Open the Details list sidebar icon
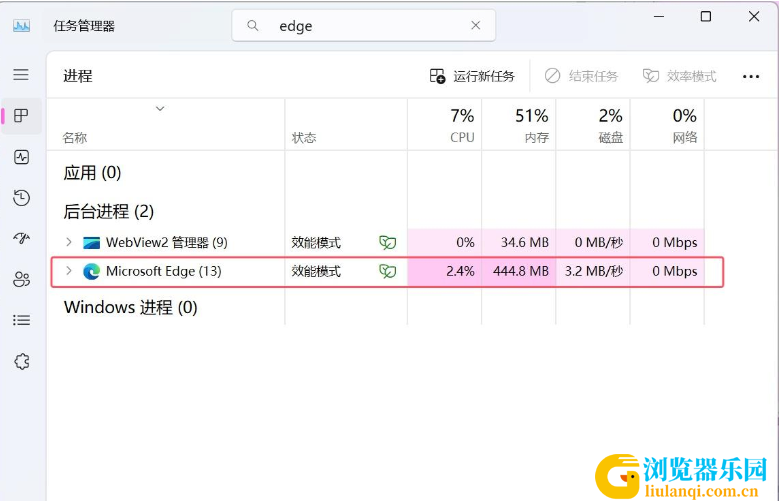The image size is (781, 501). (21, 320)
